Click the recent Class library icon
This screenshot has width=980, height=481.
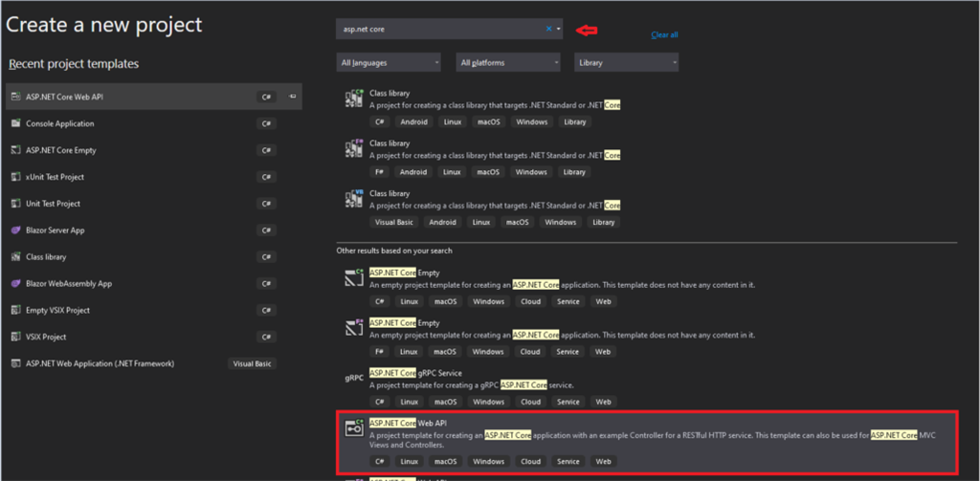16,256
